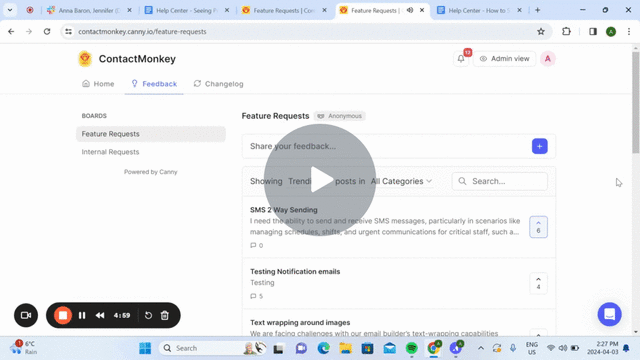Switch to the Feedback tab
Viewport: 640px width, 360px height.
pos(154,84)
